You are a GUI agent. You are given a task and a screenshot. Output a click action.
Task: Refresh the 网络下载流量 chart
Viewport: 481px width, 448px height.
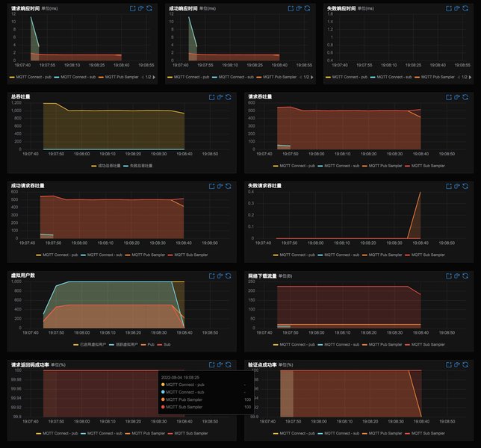(465, 276)
